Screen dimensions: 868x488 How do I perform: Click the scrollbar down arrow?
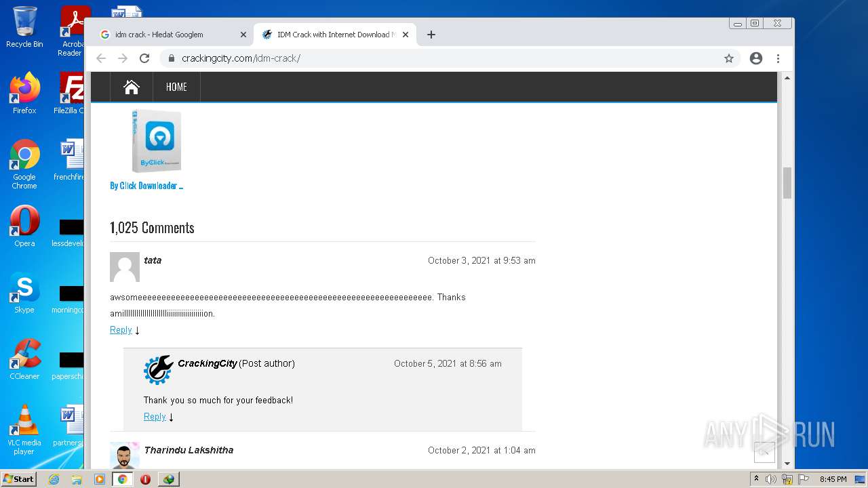[x=787, y=464]
